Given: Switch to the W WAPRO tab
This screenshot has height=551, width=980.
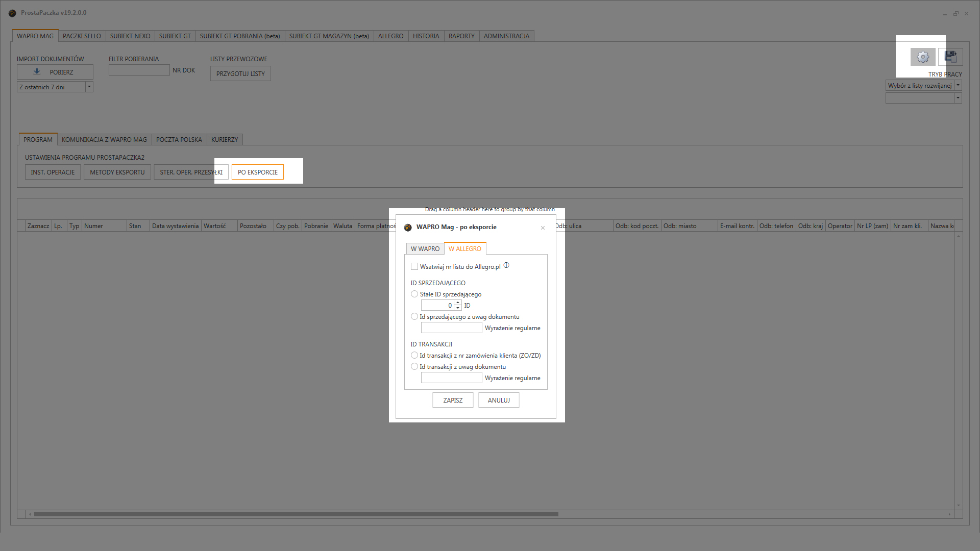Looking at the screenshot, I should coord(425,249).
